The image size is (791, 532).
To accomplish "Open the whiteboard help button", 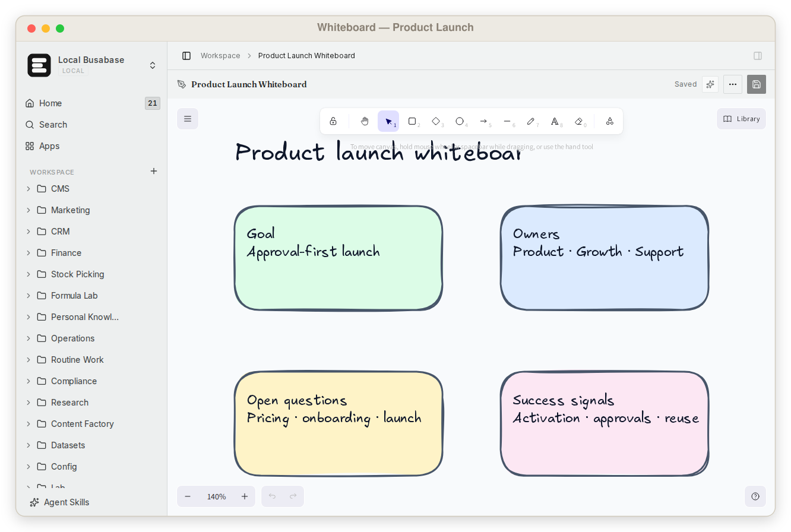I will pos(755,496).
